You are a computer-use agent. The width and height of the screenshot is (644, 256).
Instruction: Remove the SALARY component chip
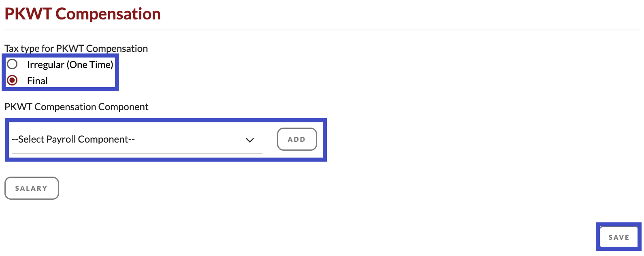tap(32, 188)
